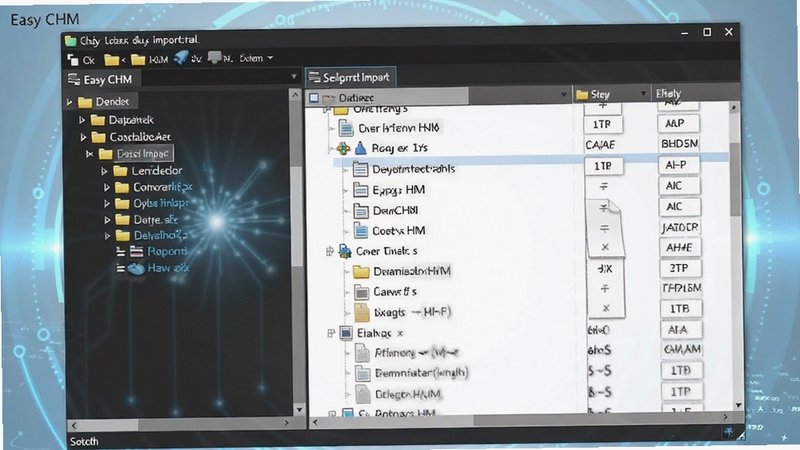This screenshot has width=800, height=450.
Task: Open the Datiaec column dropdown arrow
Action: pos(563,94)
